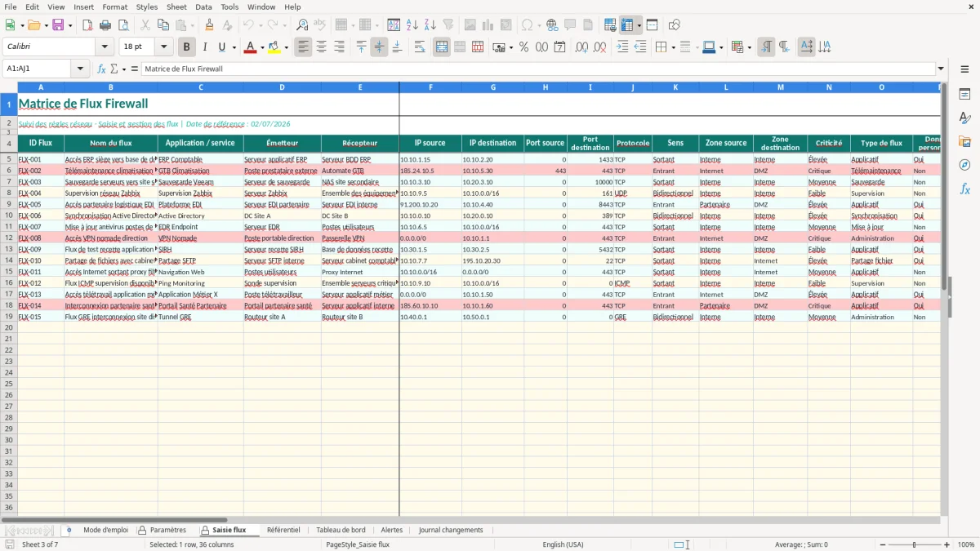The width and height of the screenshot is (980, 551).
Task: Insert hyperlink globe icon
Action: (x=552, y=25)
